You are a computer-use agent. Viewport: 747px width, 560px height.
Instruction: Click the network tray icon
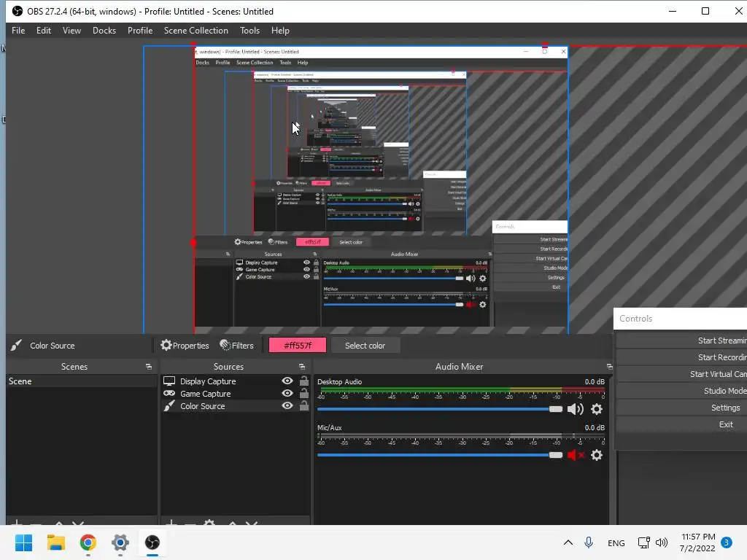click(x=643, y=542)
